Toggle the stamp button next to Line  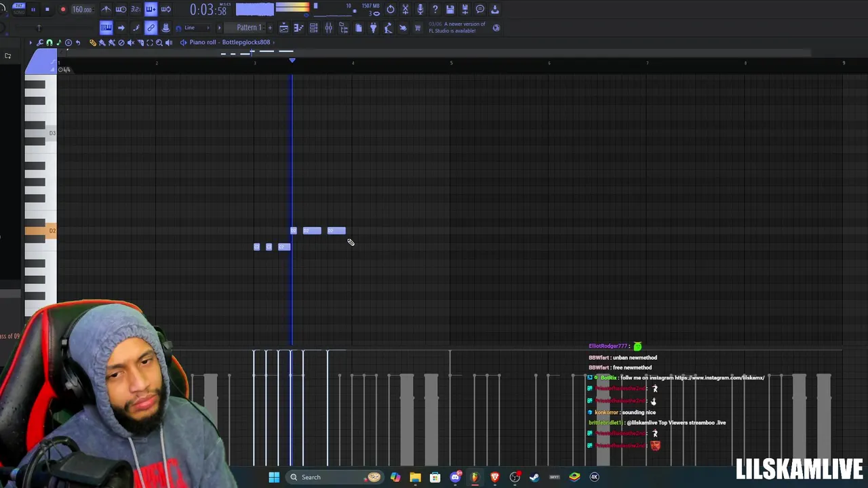point(165,28)
